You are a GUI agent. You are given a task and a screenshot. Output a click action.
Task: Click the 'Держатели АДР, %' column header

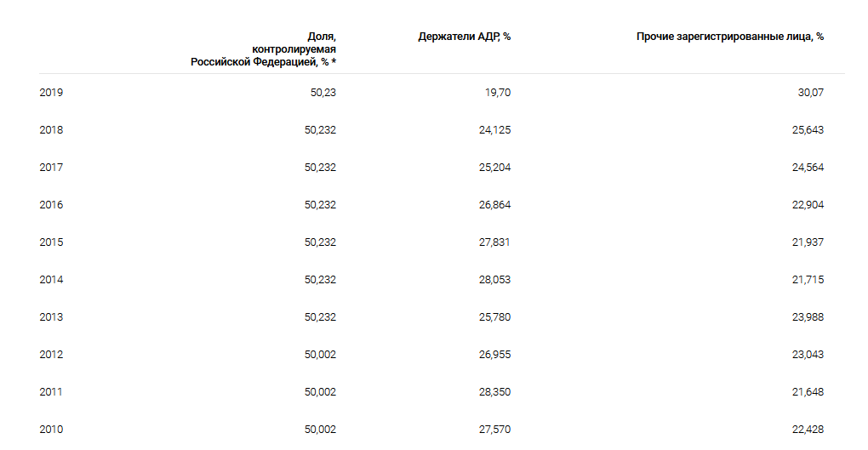click(464, 37)
